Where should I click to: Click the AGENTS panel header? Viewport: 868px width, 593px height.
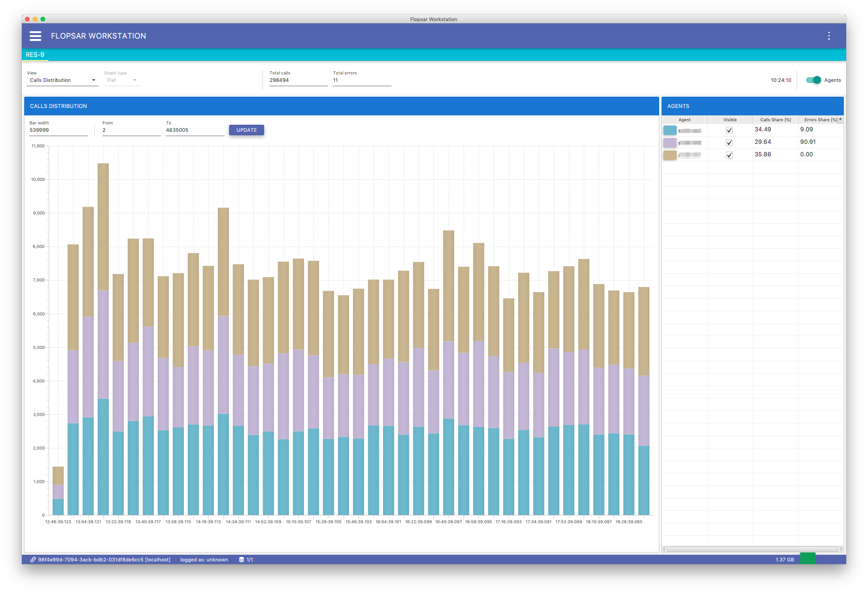pos(752,106)
